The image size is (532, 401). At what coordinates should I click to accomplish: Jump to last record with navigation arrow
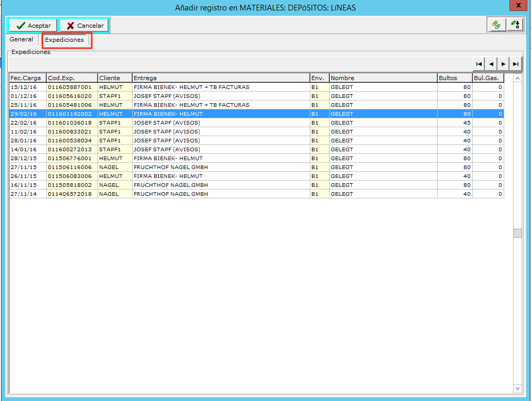(x=516, y=64)
